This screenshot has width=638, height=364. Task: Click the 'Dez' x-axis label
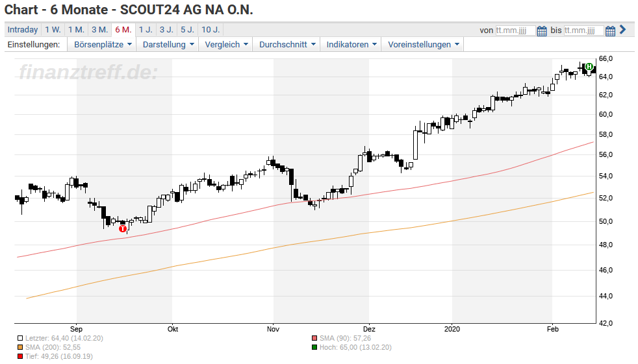pyautogui.click(x=369, y=329)
